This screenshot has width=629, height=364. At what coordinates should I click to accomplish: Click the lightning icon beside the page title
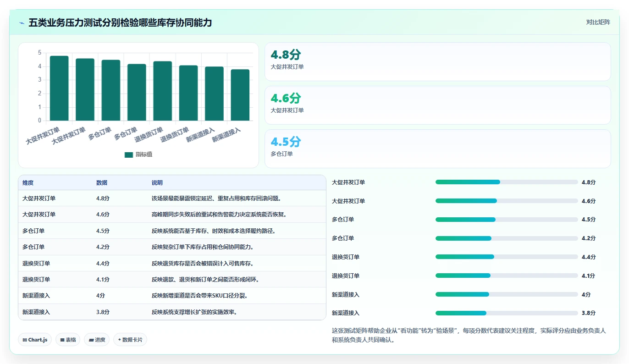tap(22, 23)
